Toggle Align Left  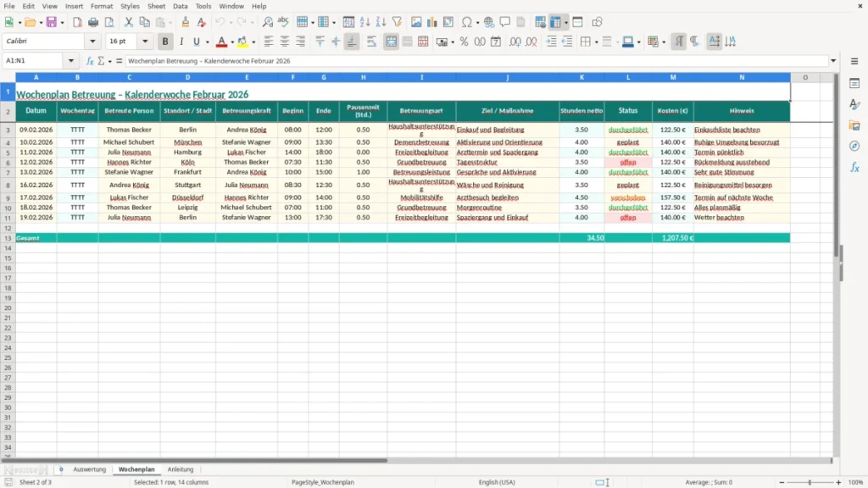point(269,42)
